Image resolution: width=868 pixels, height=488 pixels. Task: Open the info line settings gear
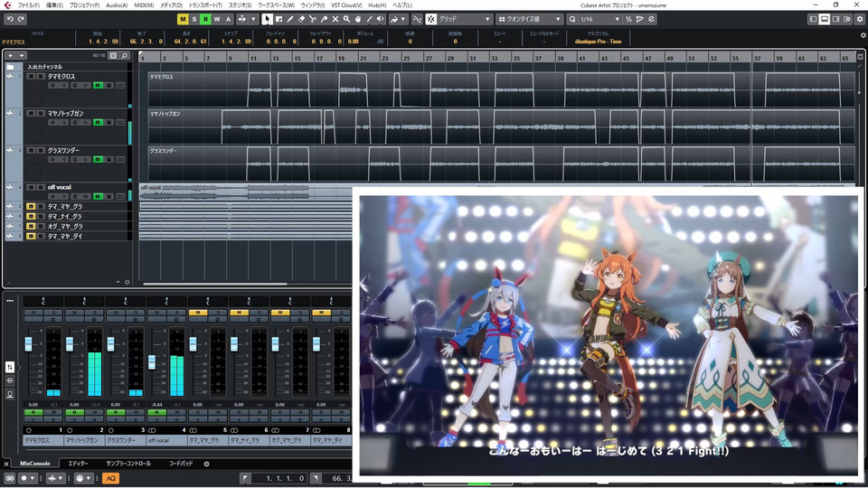click(863, 35)
